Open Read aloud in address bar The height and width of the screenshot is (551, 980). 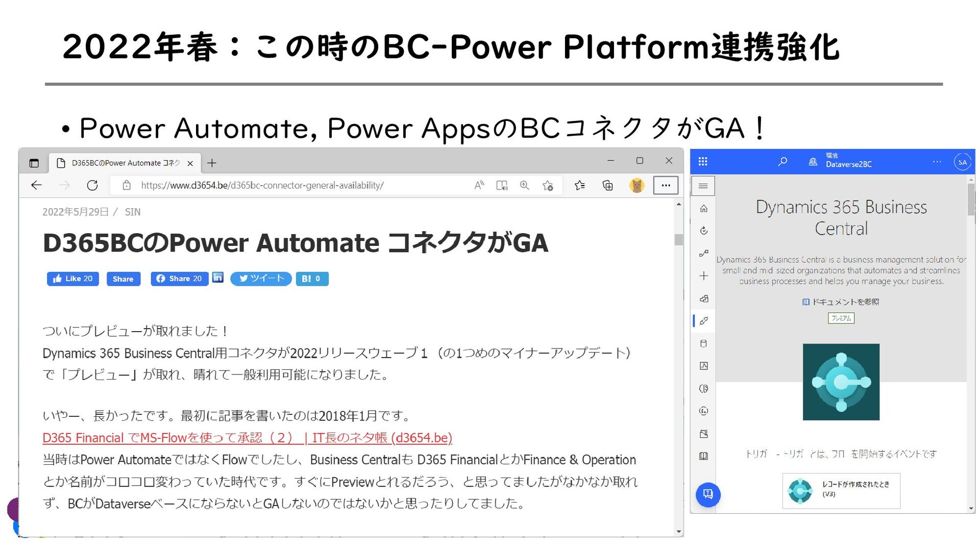pyautogui.click(x=479, y=185)
